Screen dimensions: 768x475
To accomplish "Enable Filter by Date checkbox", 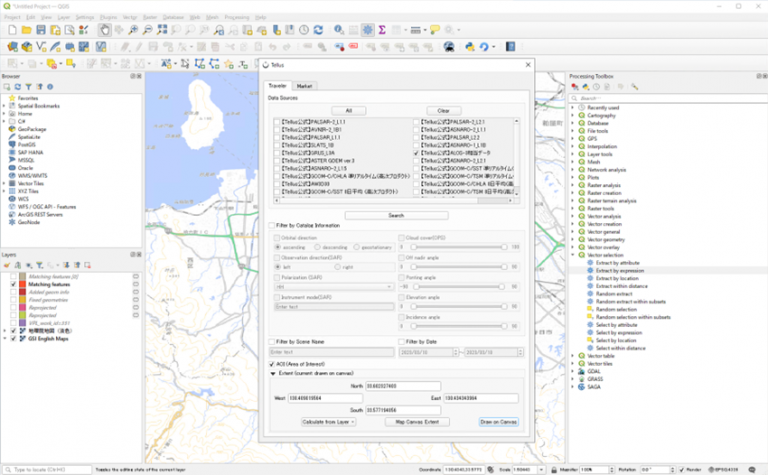I will click(x=402, y=342).
